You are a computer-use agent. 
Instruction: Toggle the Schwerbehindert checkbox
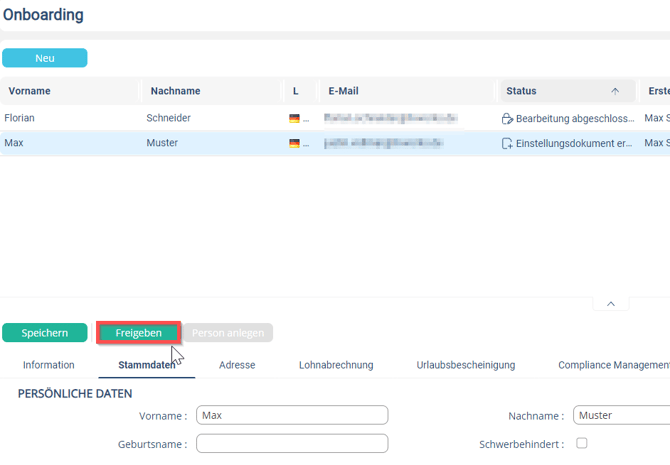[582, 443]
